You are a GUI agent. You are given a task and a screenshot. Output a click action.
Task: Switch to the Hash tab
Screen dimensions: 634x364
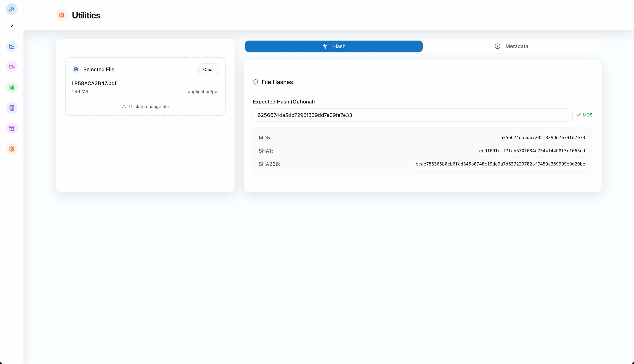coord(334,46)
